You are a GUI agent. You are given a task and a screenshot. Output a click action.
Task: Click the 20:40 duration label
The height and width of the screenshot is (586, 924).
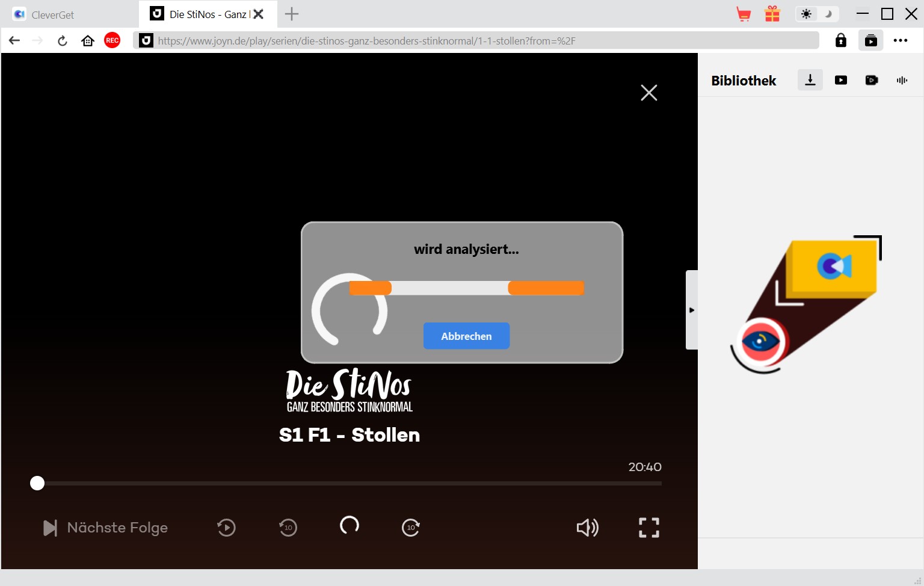click(645, 467)
